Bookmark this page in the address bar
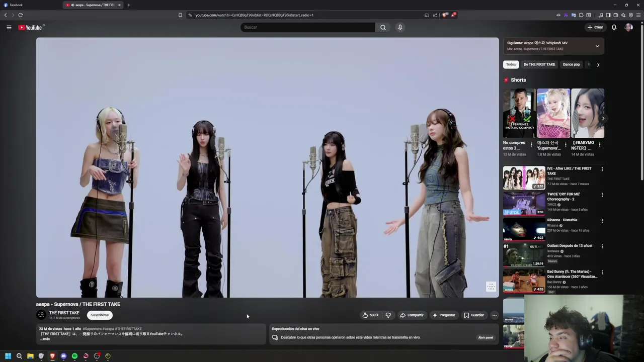 180,15
